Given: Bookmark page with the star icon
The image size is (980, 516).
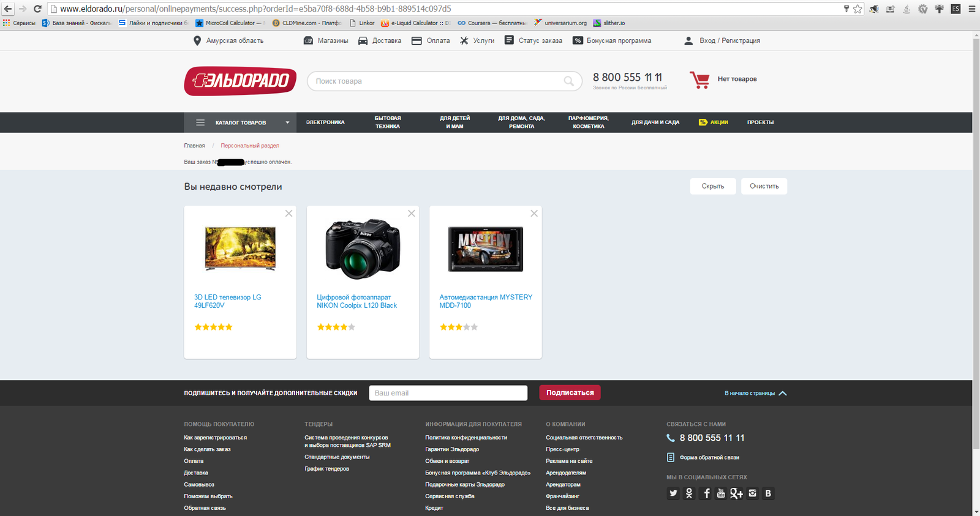Looking at the screenshot, I should click(x=858, y=9).
